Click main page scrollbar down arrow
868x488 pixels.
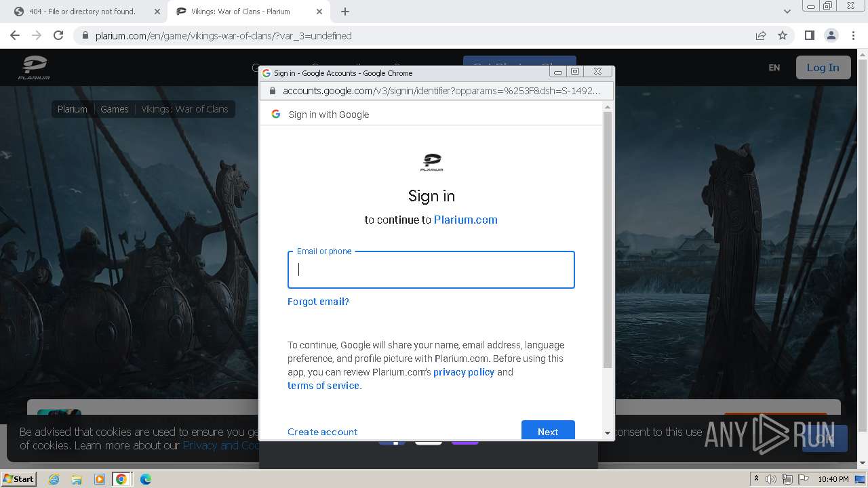pyautogui.click(x=863, y=463)
